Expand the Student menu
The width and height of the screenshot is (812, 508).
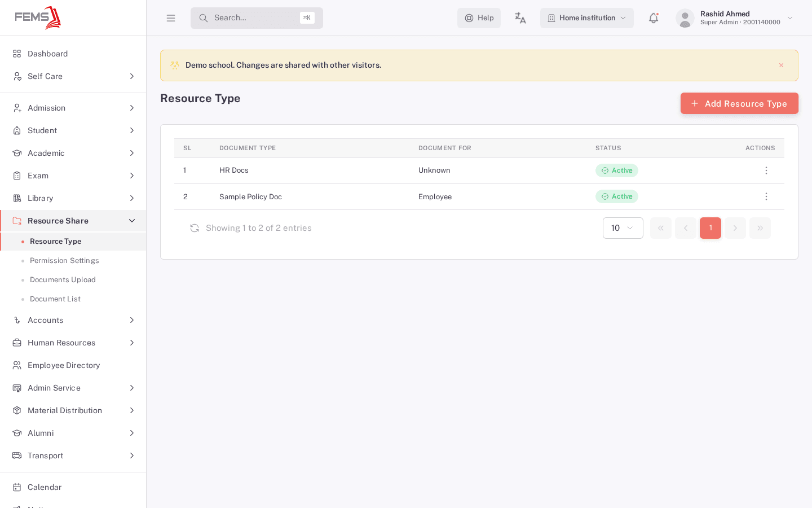click(73, 130)
